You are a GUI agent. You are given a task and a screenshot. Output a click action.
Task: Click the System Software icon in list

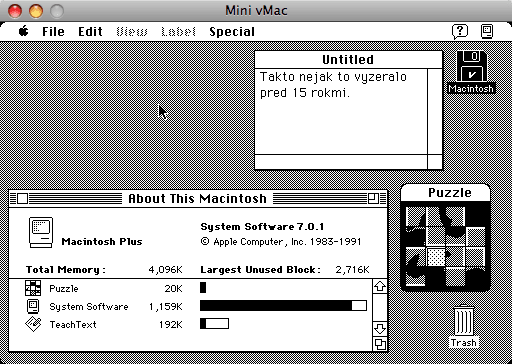tap(33, 306)
